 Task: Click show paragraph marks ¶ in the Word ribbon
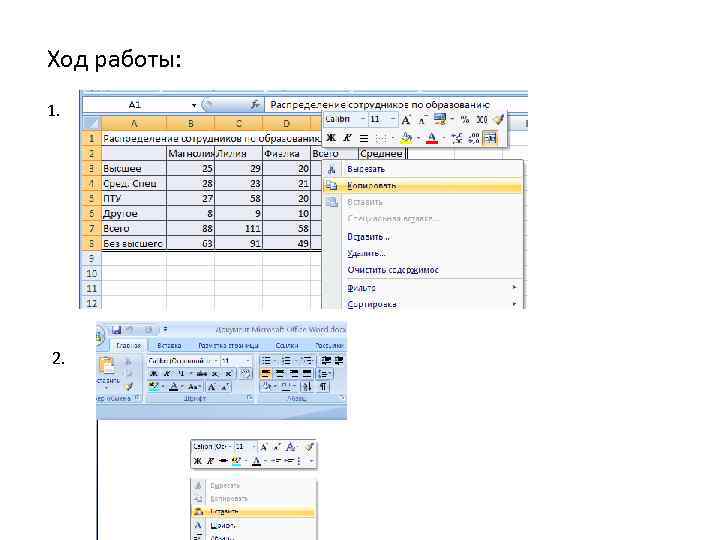pos(323,387)
